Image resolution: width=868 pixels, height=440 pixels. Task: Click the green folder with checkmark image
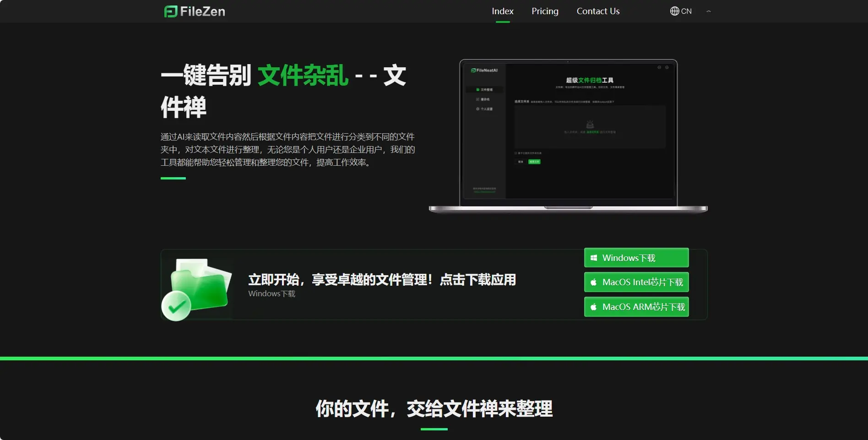point(197,288)
